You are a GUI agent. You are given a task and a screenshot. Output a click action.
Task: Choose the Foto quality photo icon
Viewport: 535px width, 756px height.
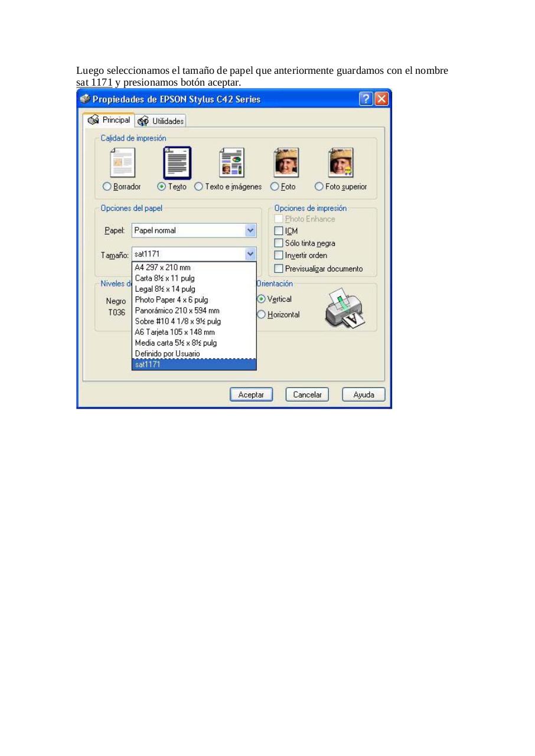[x=286, y=162]
